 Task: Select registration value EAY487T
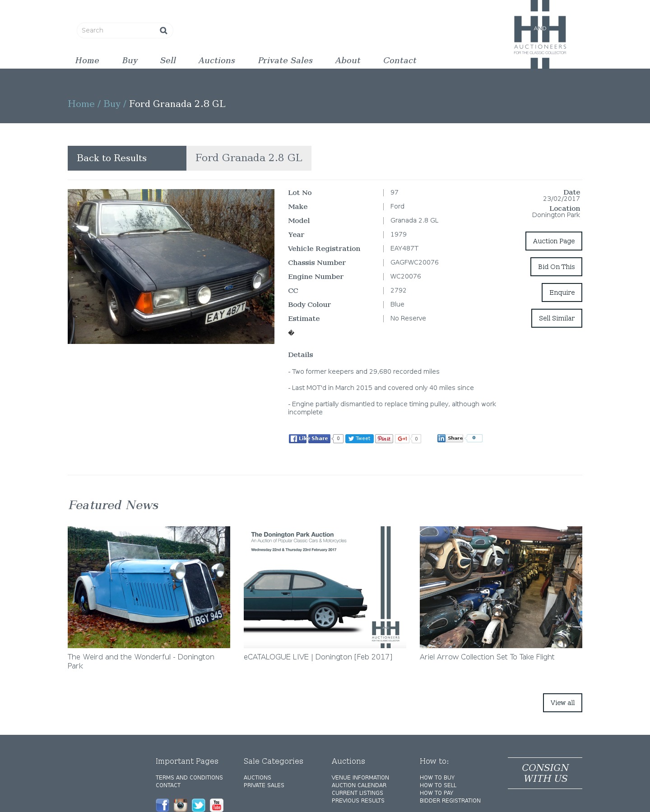(x=404, y=248)
